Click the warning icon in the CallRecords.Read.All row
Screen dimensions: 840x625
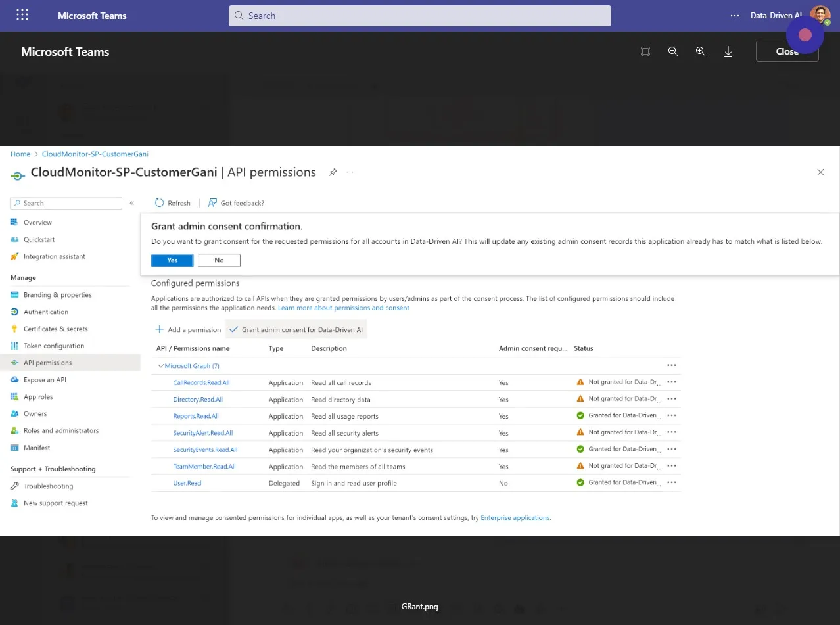pyautogui.click(x=580, y=382)
